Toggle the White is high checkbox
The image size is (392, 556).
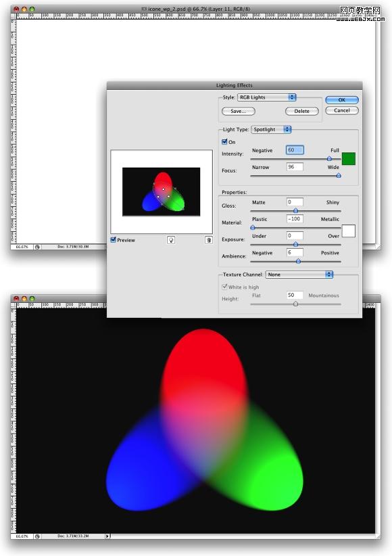(224, 287)
